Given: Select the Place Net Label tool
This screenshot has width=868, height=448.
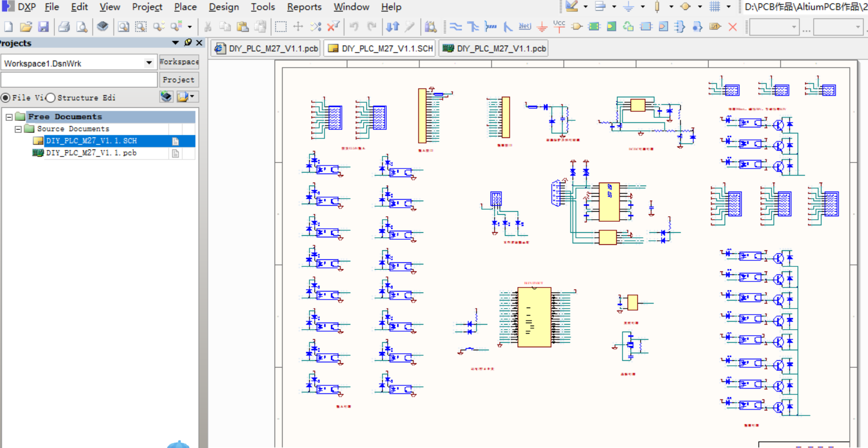Looking at the screenshot, I should 525,26.
